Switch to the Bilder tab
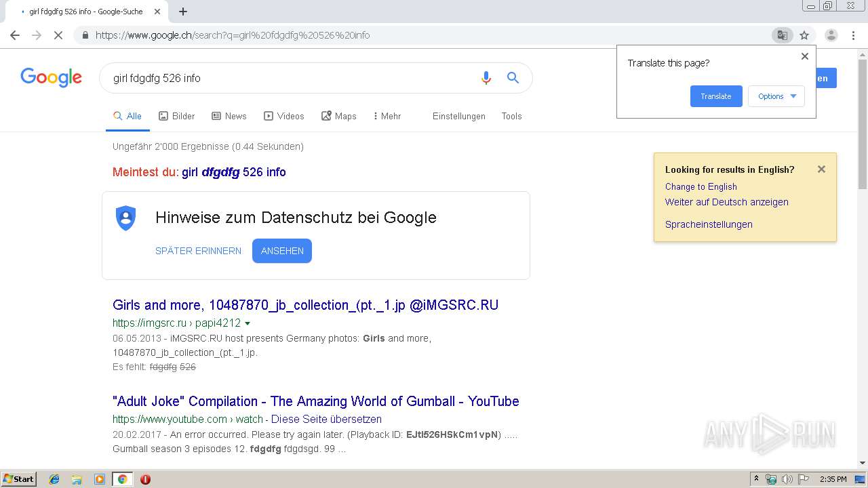868x488 pixels. 176,116
